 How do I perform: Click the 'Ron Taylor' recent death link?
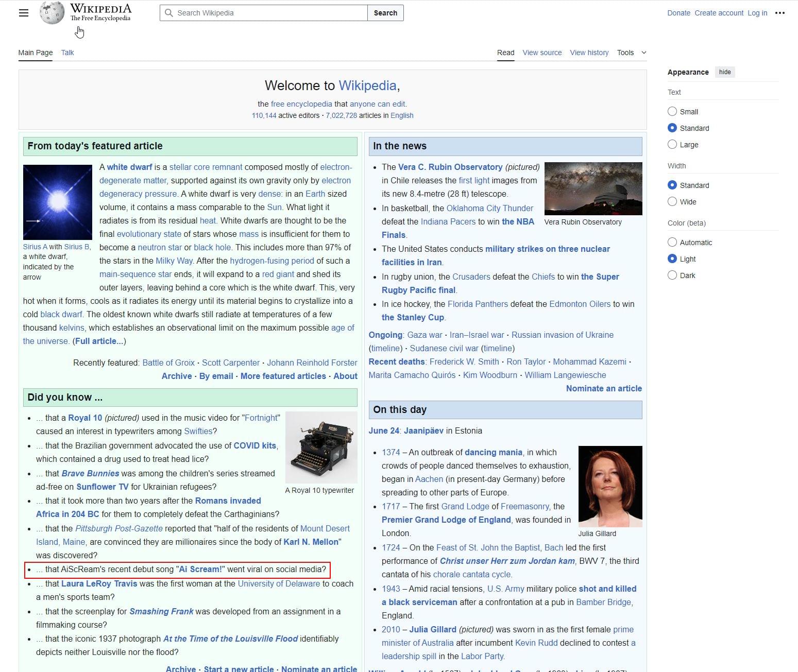tap(526, 361)
